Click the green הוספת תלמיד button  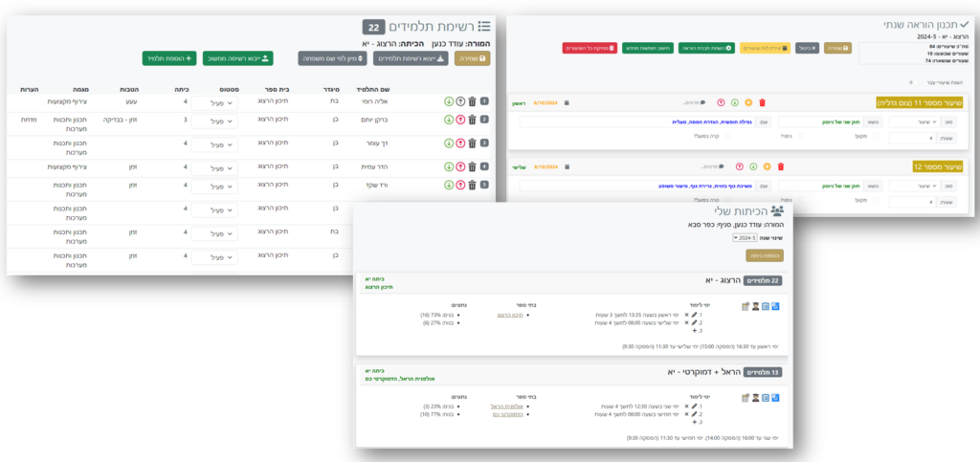(x=169, y=59)
